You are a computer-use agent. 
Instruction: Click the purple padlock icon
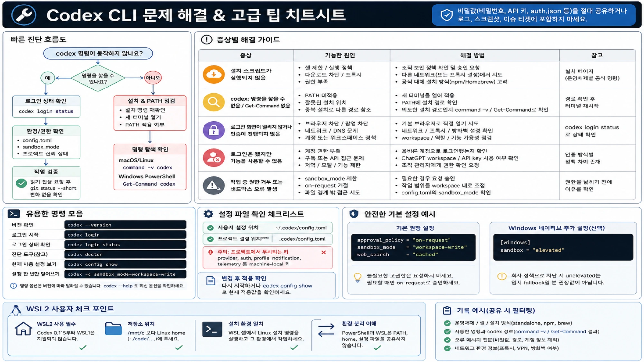[213, 130]
